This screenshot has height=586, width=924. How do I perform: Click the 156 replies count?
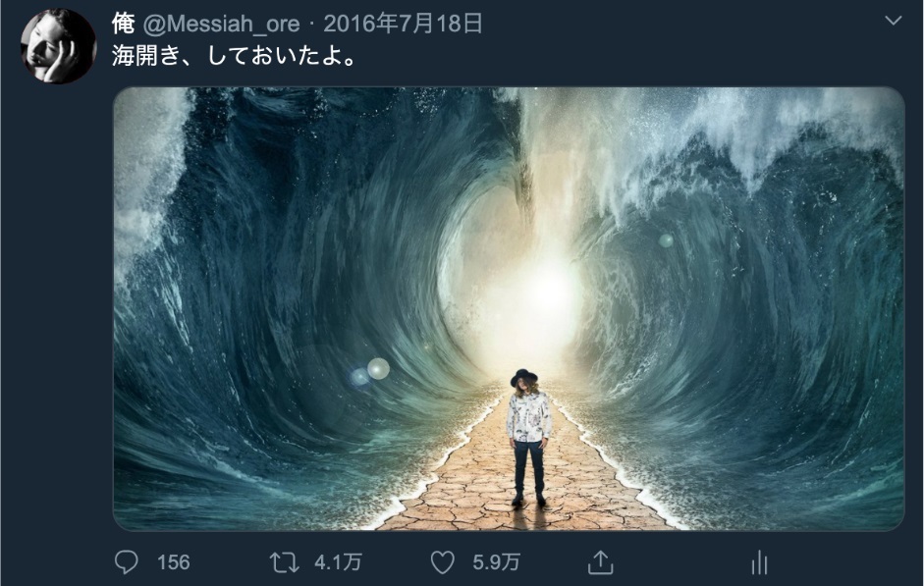173,562
